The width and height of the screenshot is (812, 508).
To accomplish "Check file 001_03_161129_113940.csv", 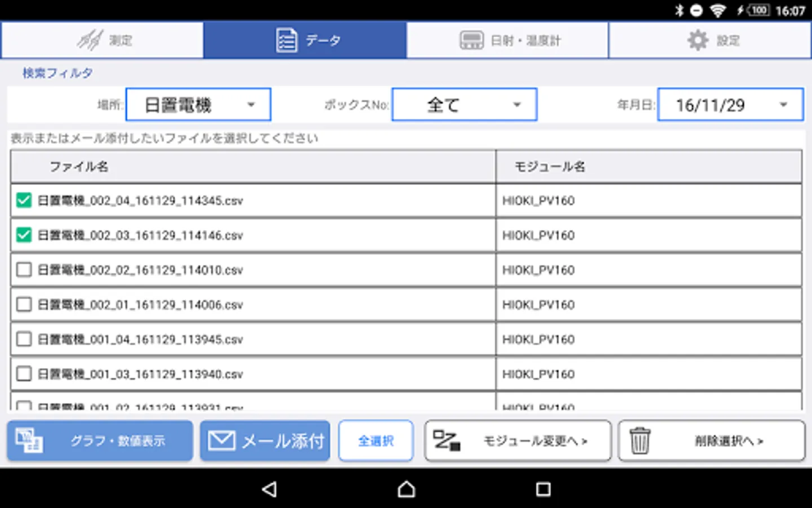I will coord(24,374).
